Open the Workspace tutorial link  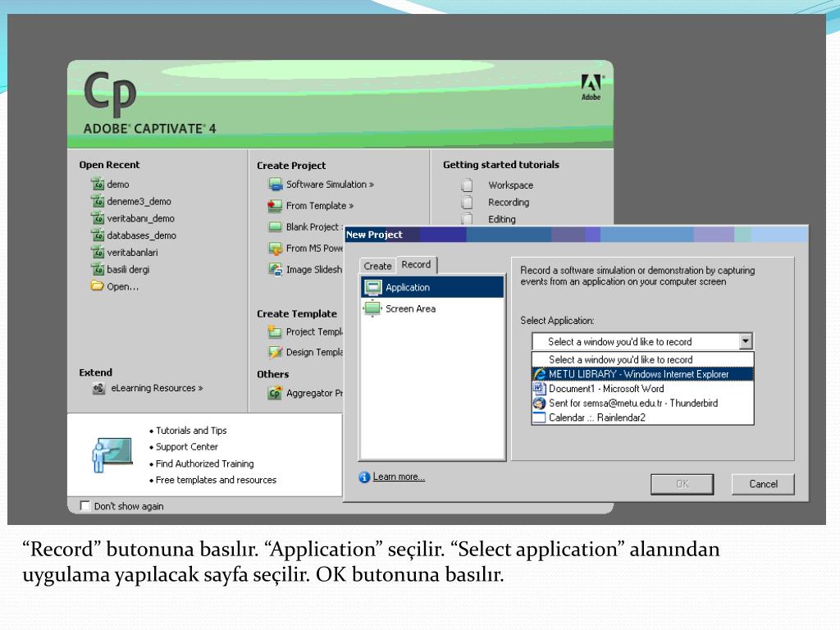click(510, 185)
